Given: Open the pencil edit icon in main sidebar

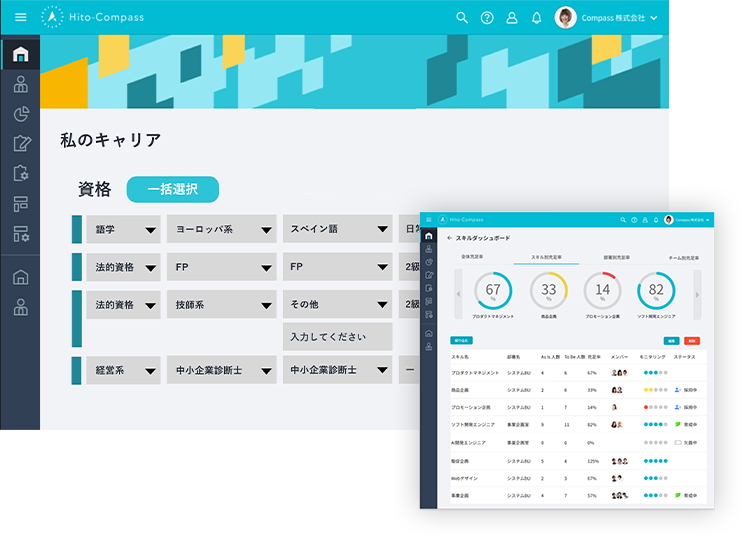Looking at the screenshot, I should tap(21, 144).
